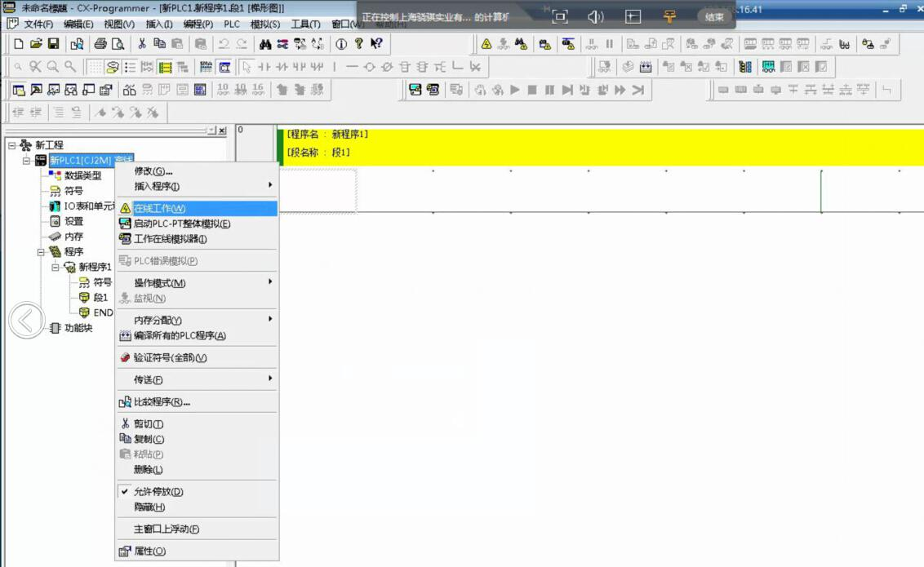
Task: Click the Save floppy disk toolbar icon
Action: pos(54,44)
